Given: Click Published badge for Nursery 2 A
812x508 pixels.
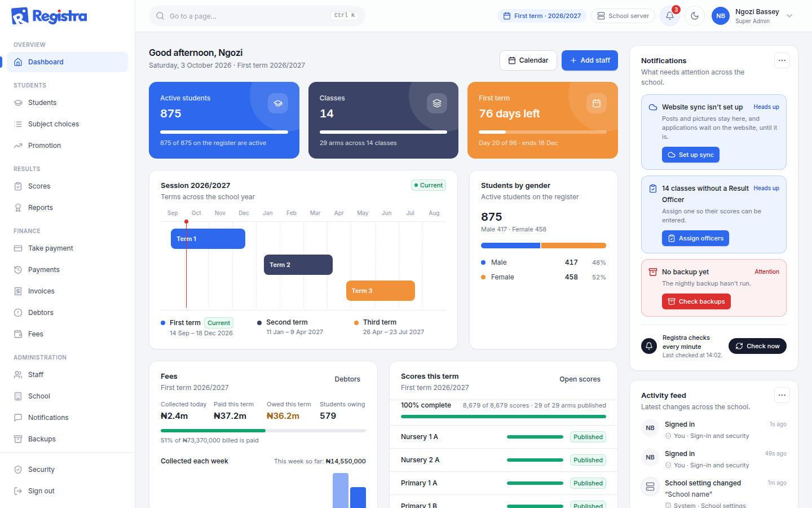Looking at the screenshot, I should click(x=588, y=460).
